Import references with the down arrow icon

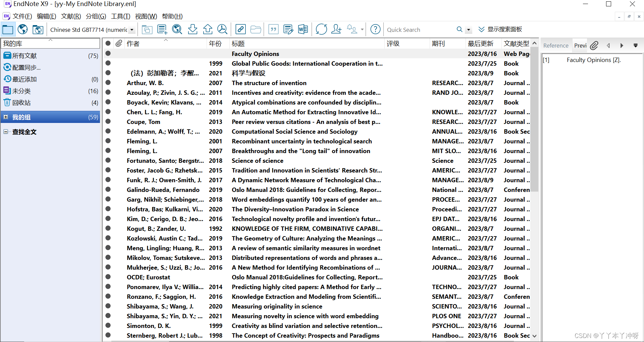click(x=193, y=29)
